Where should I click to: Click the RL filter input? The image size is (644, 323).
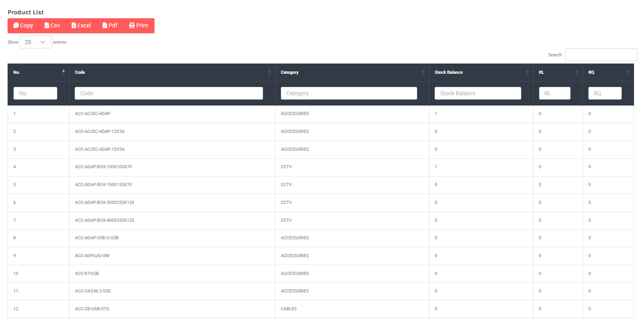tap(554, 93)
